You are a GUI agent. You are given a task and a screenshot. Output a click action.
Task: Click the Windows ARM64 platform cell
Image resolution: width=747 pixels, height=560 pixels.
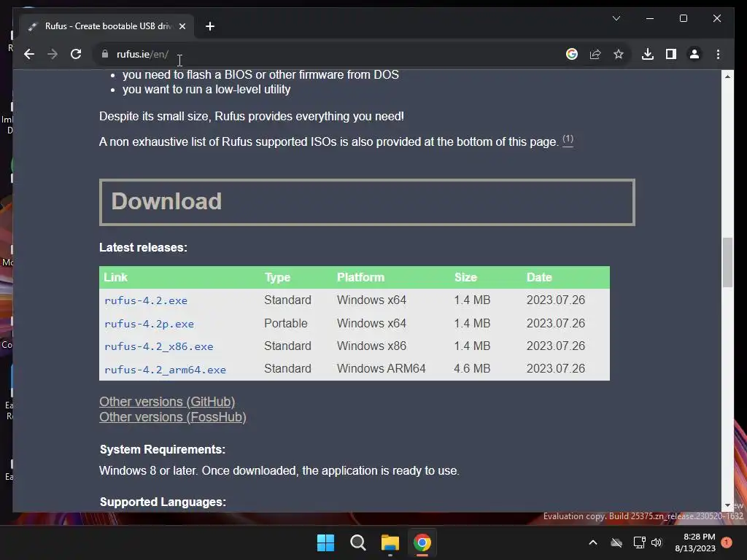381,368
